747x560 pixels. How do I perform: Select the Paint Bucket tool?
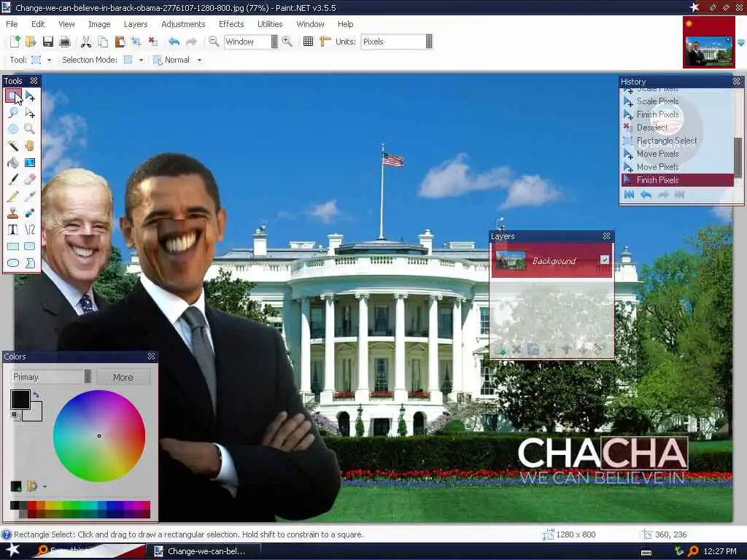[x=13, y=163]
